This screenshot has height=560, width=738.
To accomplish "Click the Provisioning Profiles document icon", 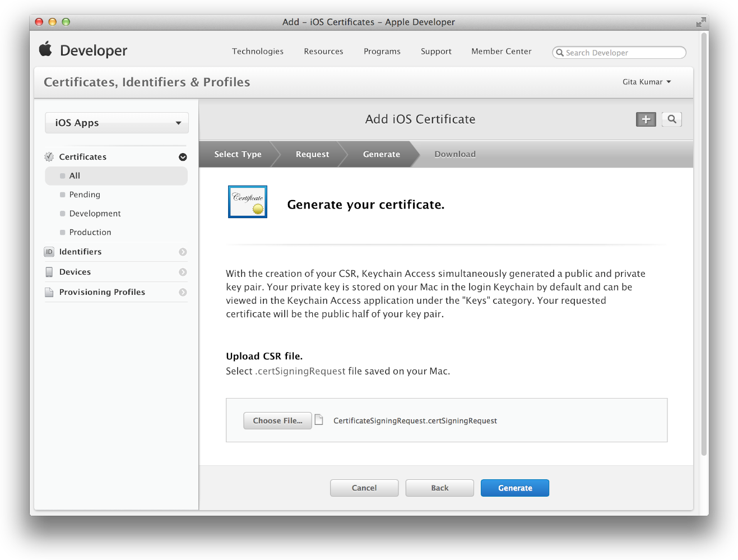I will [49, 292].
